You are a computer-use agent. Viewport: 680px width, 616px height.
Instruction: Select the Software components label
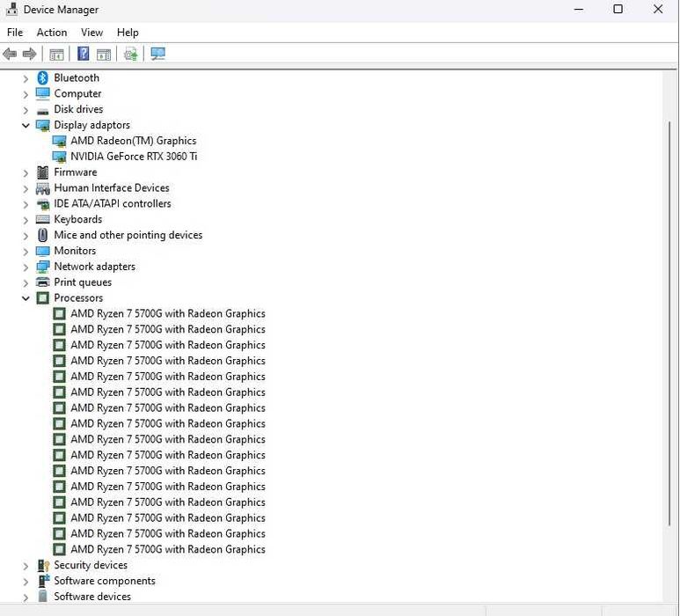[105, 581]
